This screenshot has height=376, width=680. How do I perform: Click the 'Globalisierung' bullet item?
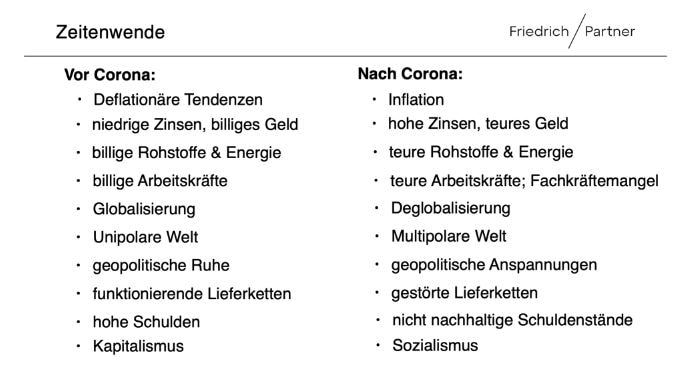point(144,209)
